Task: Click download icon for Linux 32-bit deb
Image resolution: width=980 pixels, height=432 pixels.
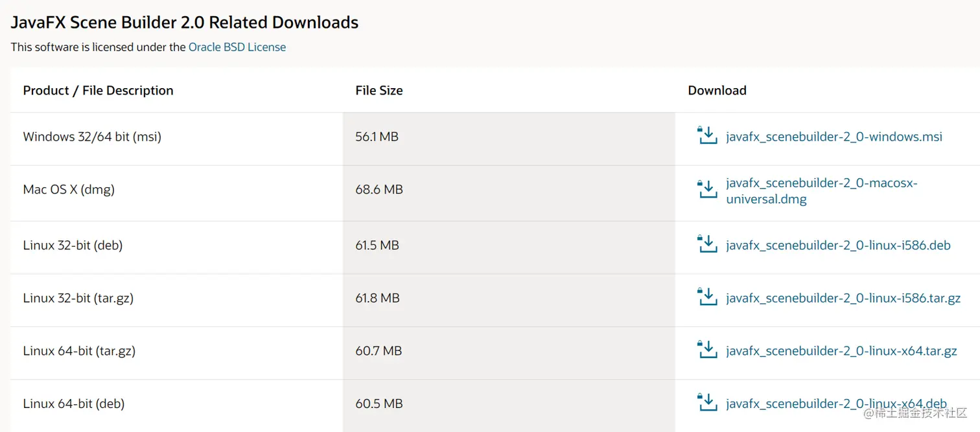Action: 707,245
